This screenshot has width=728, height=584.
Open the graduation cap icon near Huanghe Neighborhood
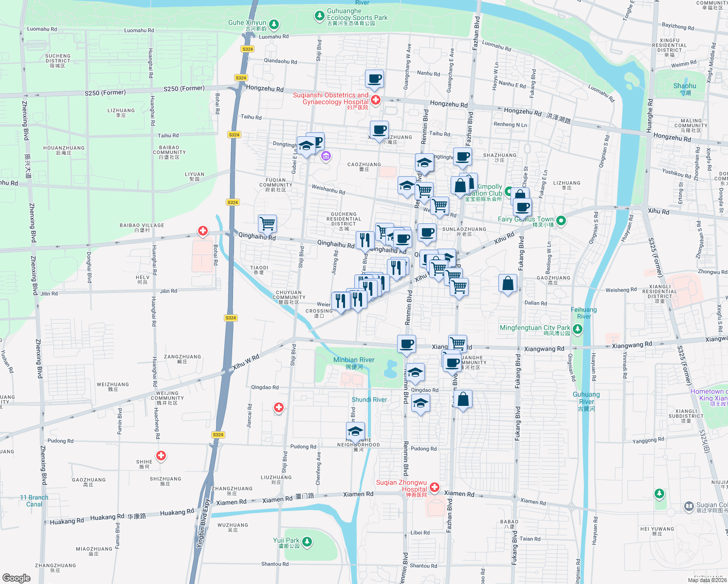[355, 430]
